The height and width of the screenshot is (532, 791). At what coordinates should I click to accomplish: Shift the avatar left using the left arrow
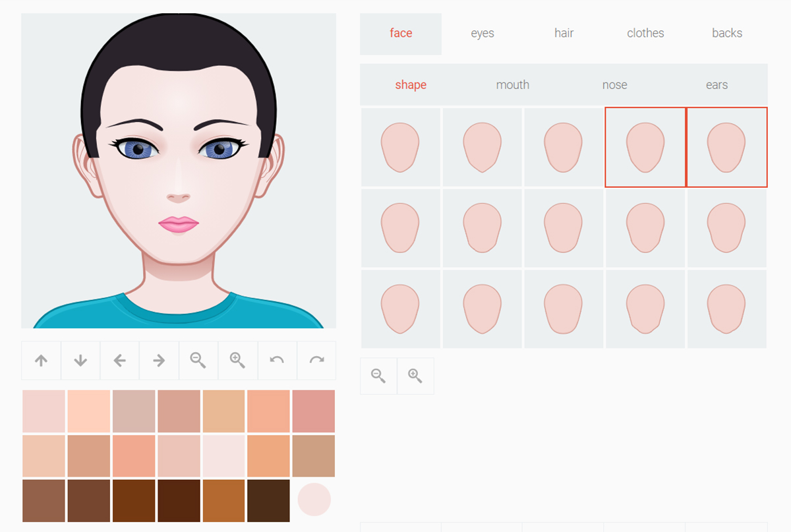(x=119, y=360)
